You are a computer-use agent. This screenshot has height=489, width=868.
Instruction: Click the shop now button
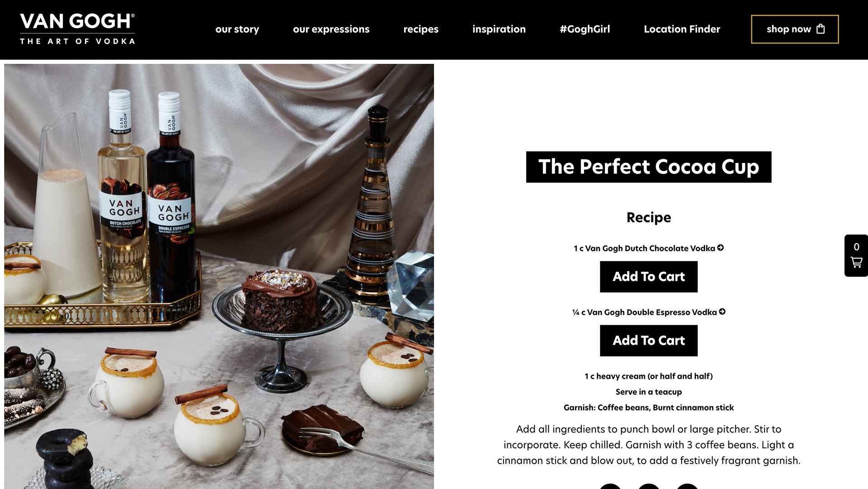pyautogui.click(x=795, y=29)
